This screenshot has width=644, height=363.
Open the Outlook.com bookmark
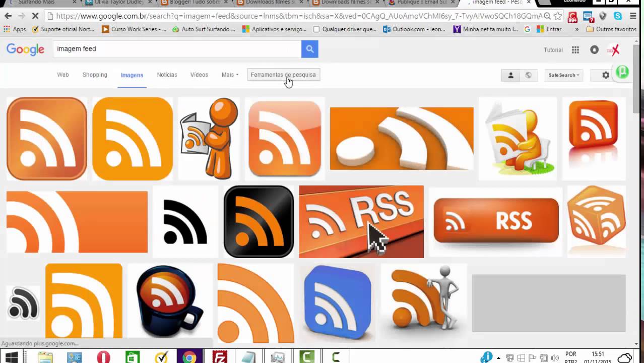click(x=414, y=29)
